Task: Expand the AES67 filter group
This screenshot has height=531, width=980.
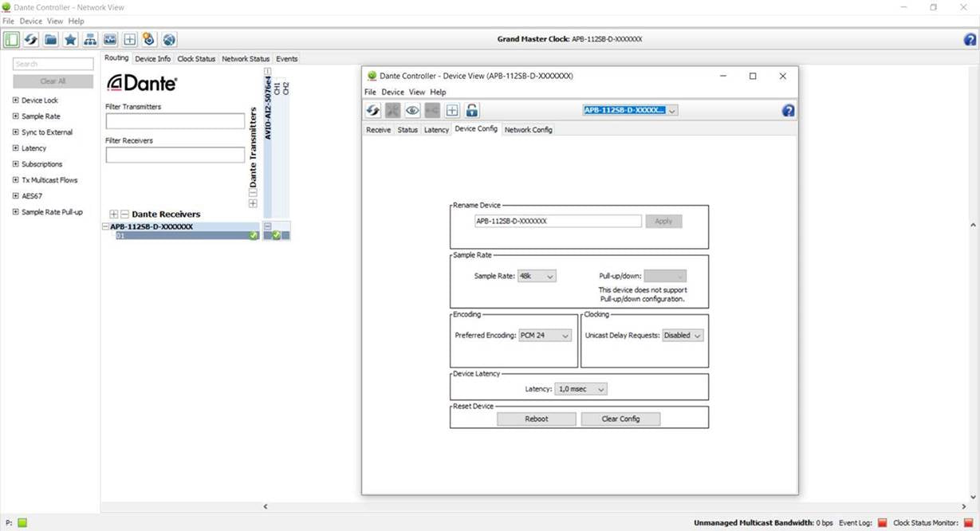Action: [x=16, y=196]
